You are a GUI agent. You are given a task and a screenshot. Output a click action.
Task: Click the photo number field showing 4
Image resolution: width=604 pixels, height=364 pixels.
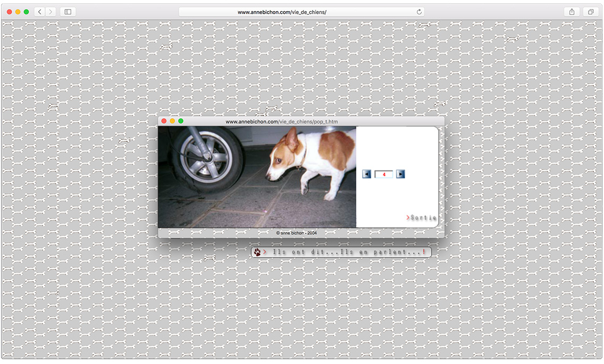pyautogui.click(x=383, y=174)
